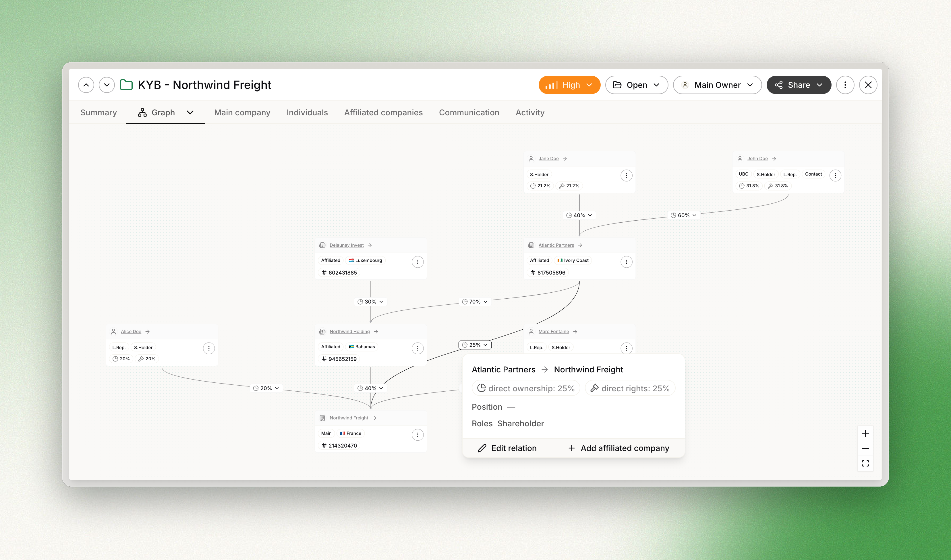Viewport: 951px width, 560px height.
Task: Click arrow next to Jane Doe
Action: pos(565,159)
